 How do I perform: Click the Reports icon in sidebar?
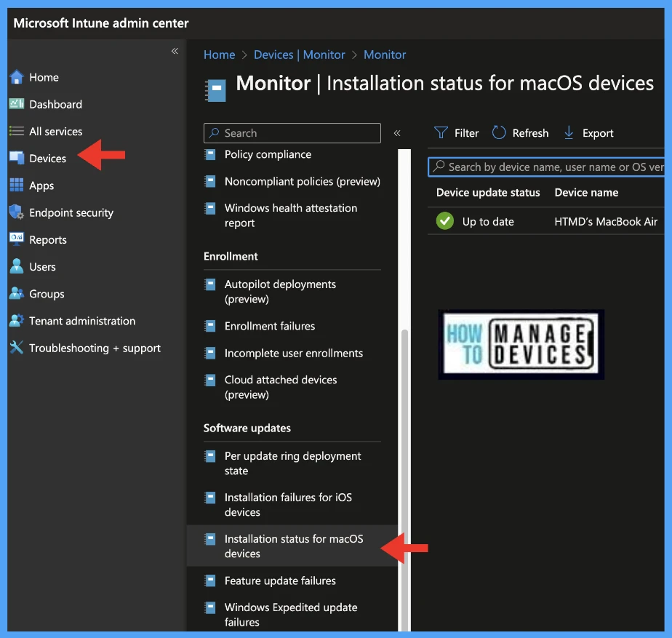click(17, 239)
